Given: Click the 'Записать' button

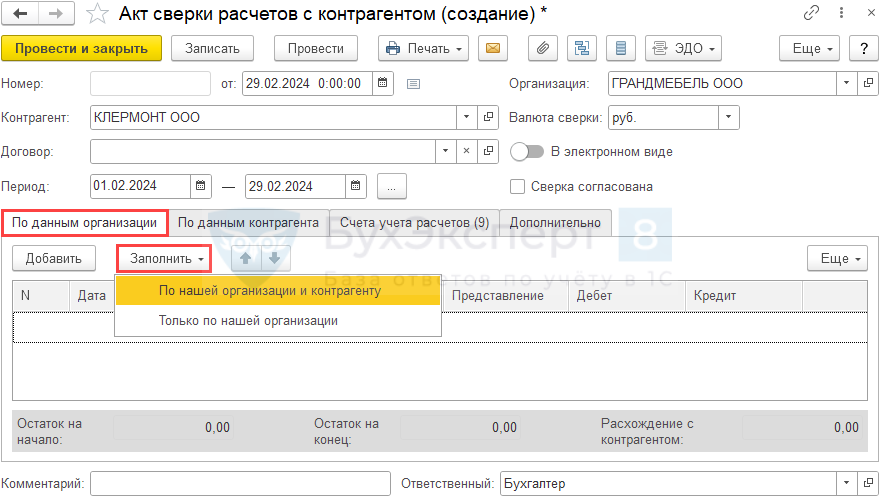Looking at the screenshot, I should pyautogui.click(x=212, y=48).
